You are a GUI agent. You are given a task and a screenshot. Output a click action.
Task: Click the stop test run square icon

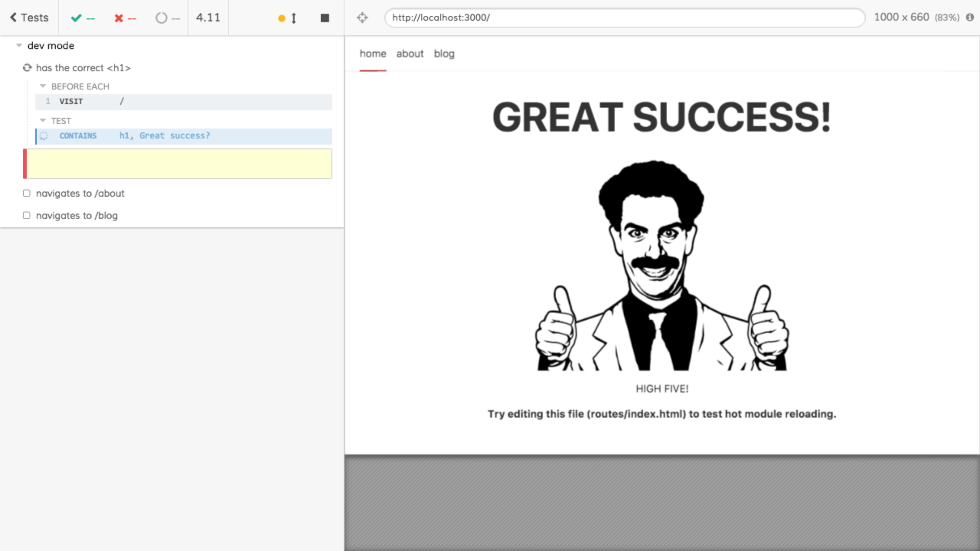tap(325, 18)
